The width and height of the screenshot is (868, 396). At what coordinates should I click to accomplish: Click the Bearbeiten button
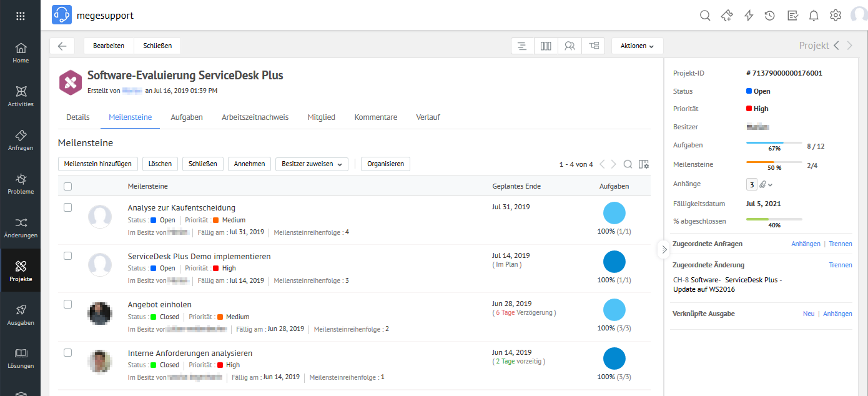click(109, 46)
